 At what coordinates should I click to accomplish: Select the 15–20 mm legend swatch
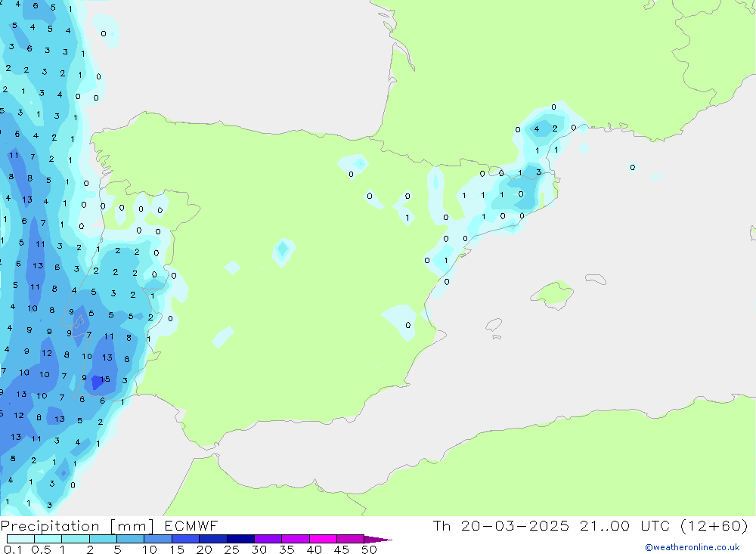(x=186, y=539)
